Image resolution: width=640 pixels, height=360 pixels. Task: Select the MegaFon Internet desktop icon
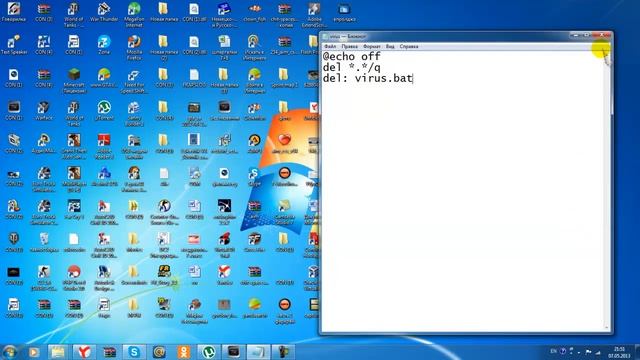click(134, 15)
